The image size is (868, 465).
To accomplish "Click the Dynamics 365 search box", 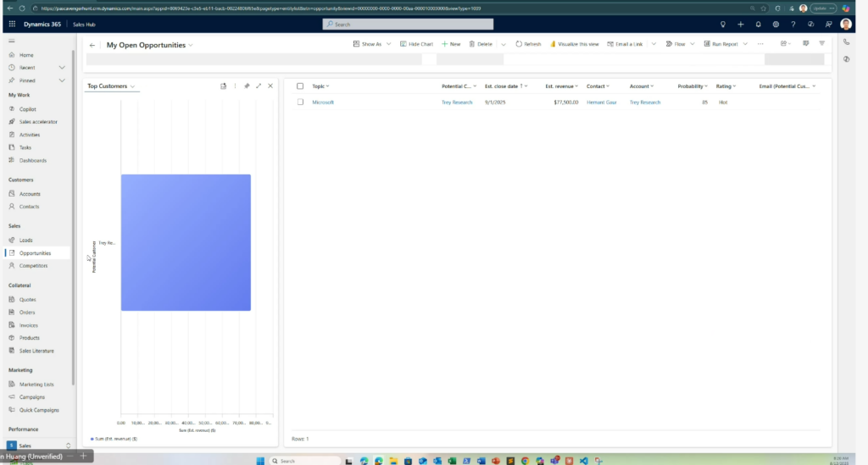I will point(408,25).
